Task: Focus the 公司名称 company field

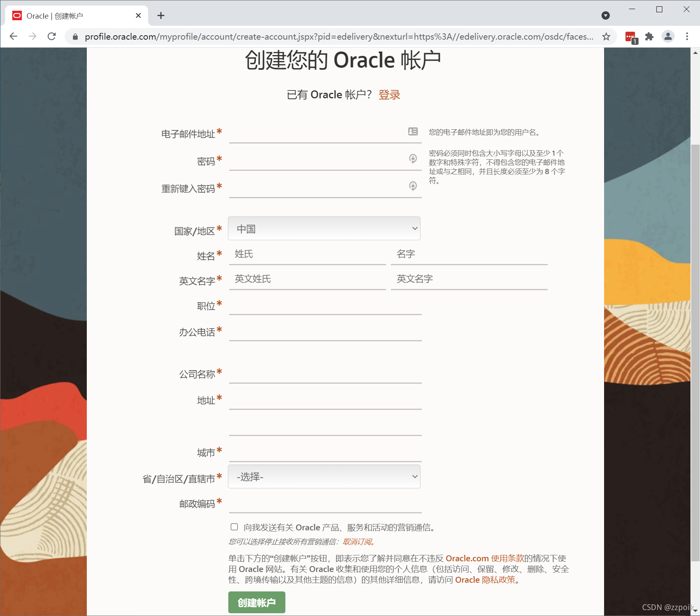Action: pos(325,373)
